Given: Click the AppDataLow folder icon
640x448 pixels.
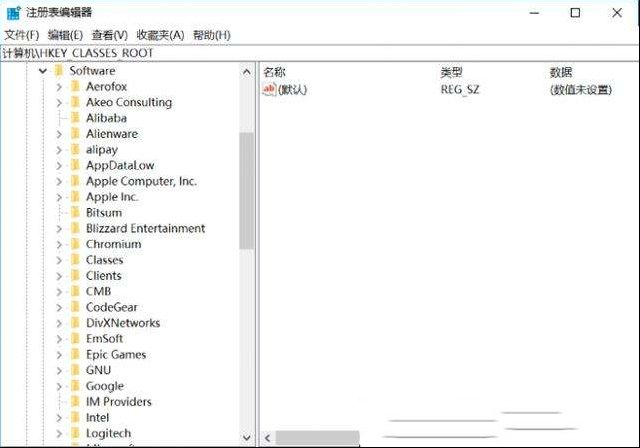Looking at the screenshot, I should (75, 165).
